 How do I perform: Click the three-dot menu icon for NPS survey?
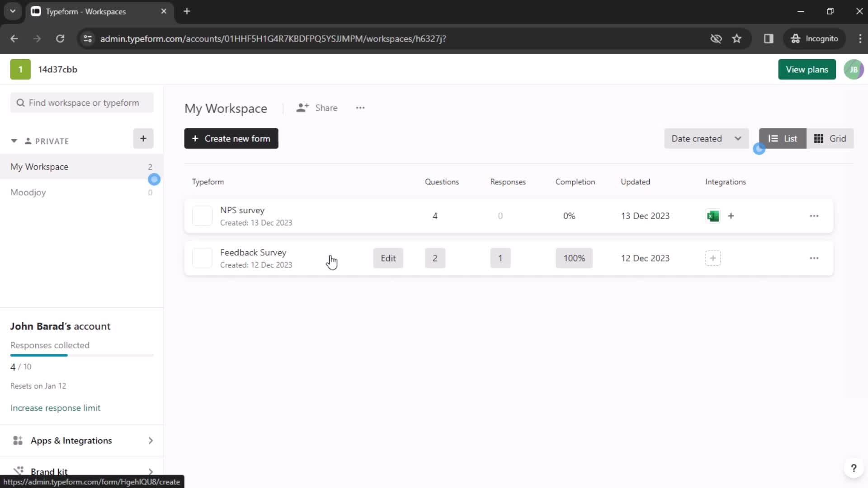pos(814,216)
